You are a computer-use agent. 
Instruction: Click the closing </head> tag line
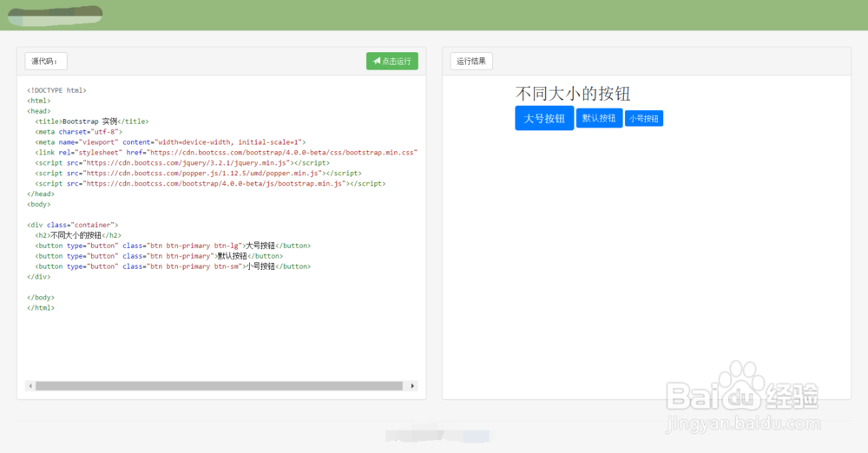[41, 194]
